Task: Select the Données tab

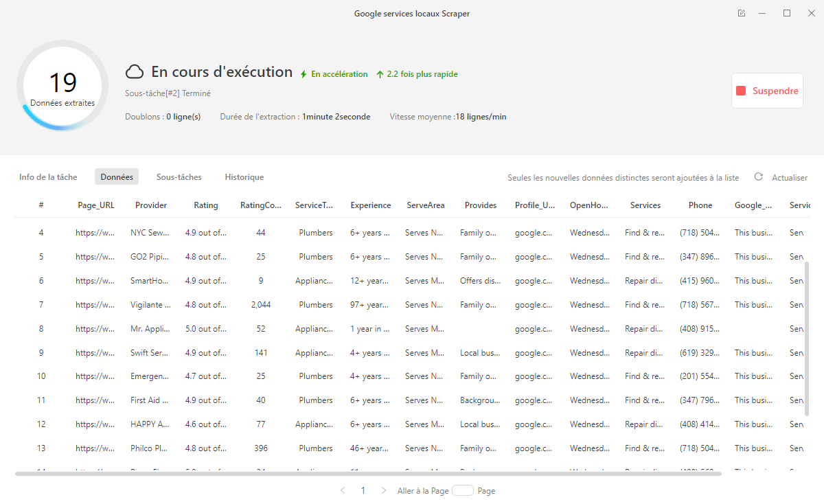Action: point(116,176)
